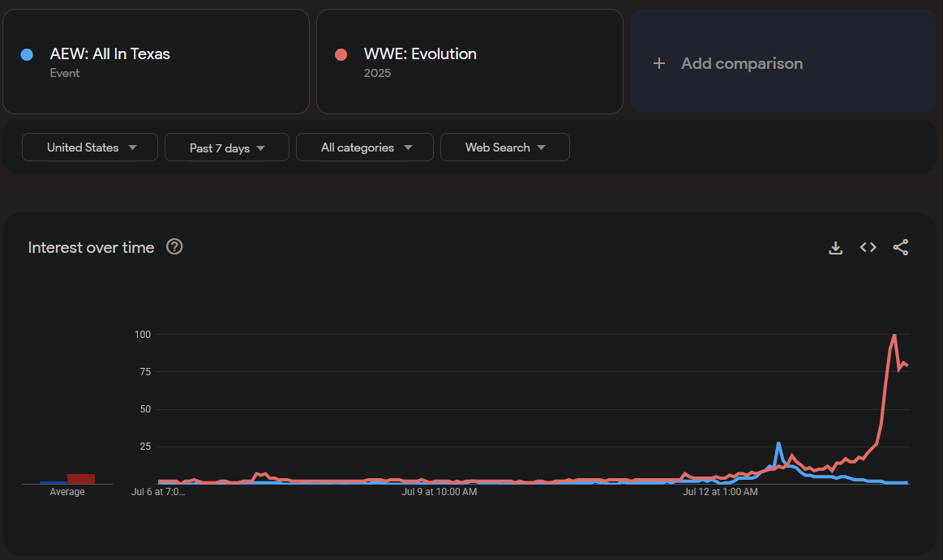Image resolution: width=943 pixels, height=560 pixels.
Task: Click the blue AEW color dot
Action: pyautogui.click(x=27, y=54)
